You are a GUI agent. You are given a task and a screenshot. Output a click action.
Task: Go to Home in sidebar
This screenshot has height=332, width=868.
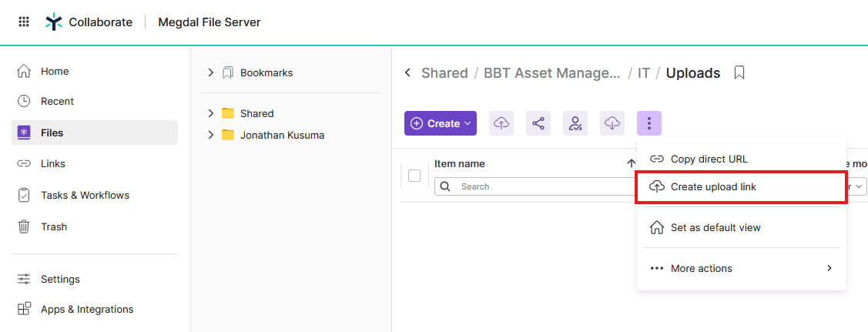pos(95,72)
